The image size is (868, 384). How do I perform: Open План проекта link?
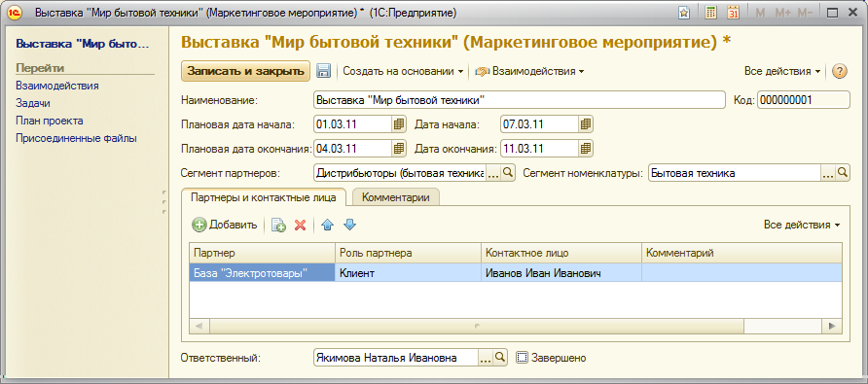[x=50, y=121]
